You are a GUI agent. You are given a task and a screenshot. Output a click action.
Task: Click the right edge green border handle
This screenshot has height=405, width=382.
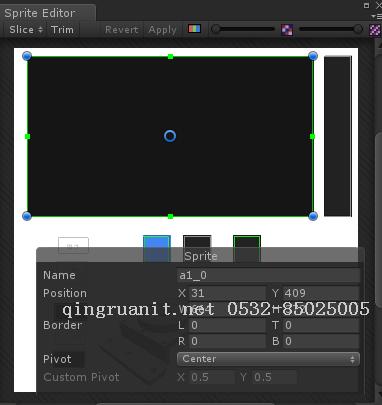(312, 136)
